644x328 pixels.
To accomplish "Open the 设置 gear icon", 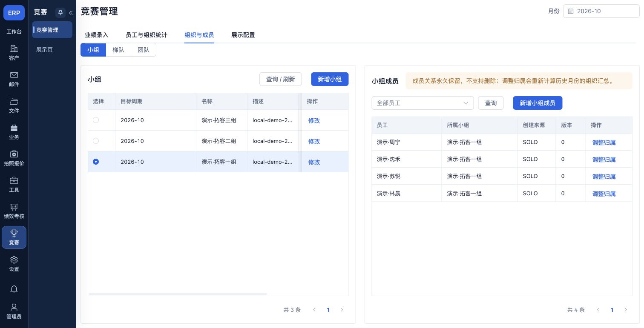I will [14, 260].
